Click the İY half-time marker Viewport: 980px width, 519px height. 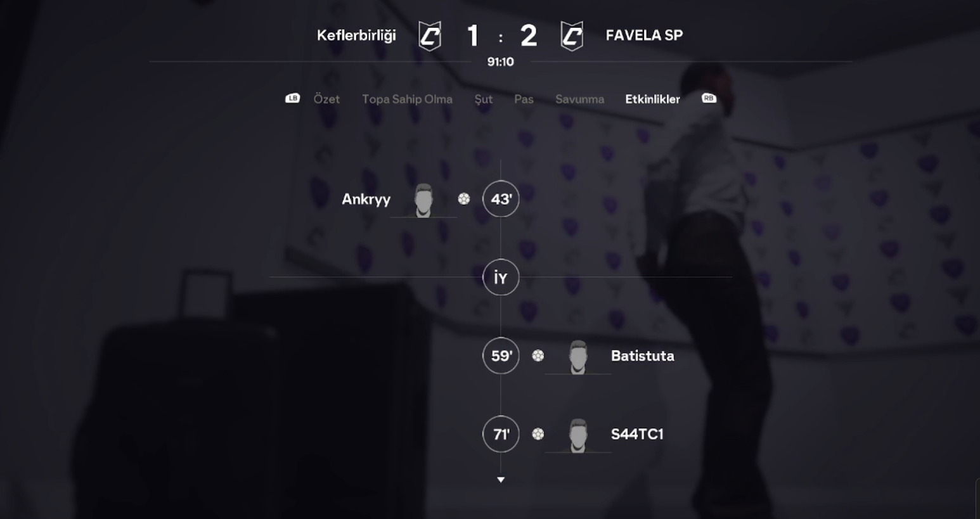501,278
